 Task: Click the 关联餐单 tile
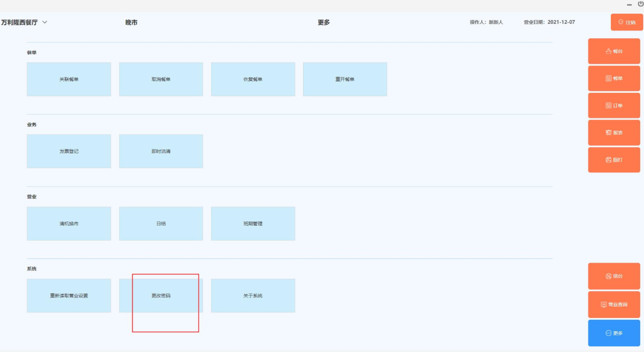[69, 79]
